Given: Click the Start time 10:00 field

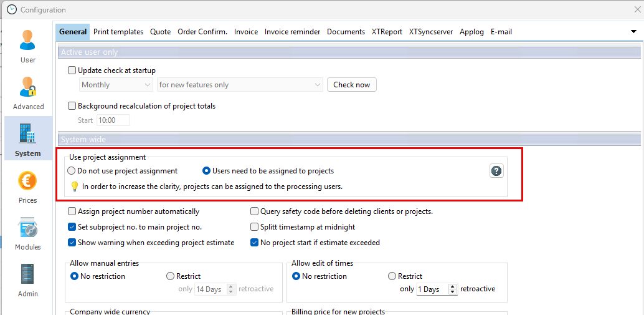Looking at the screenshot, I should pyautogui.click(x=113, y=120).
